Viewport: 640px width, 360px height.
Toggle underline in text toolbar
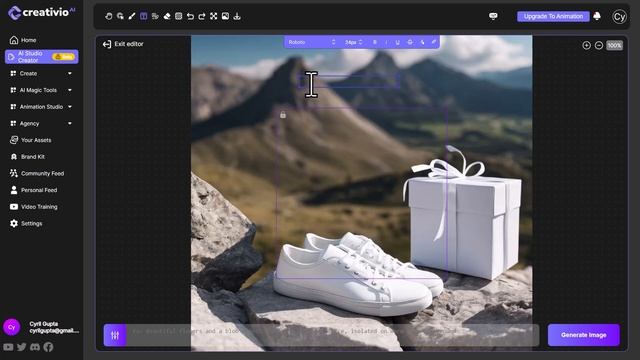[397, 42]
